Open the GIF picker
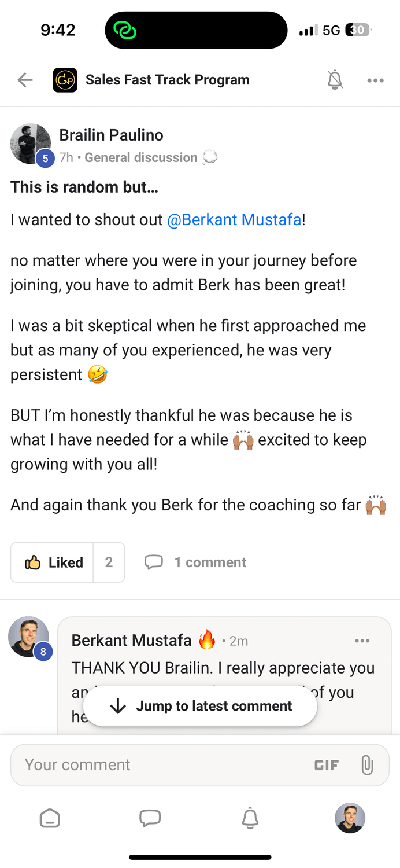This screenshot has height=868, width=400. 326,765
